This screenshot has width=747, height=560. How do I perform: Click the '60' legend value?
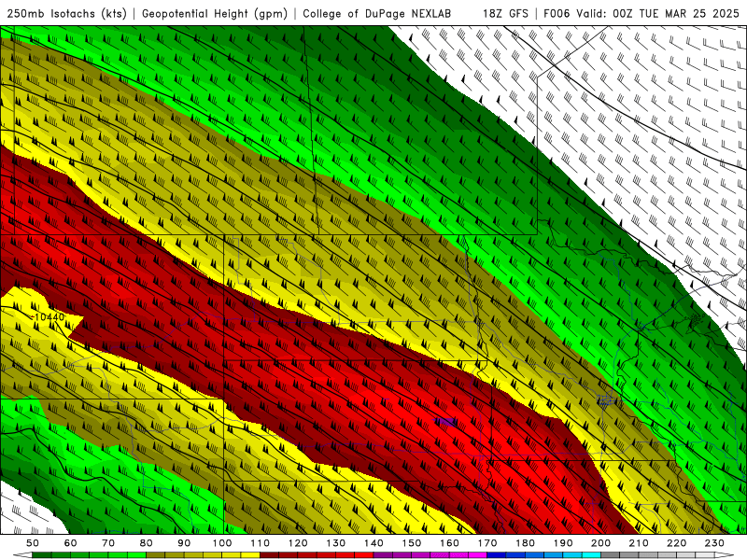click(x=71, y=543)
